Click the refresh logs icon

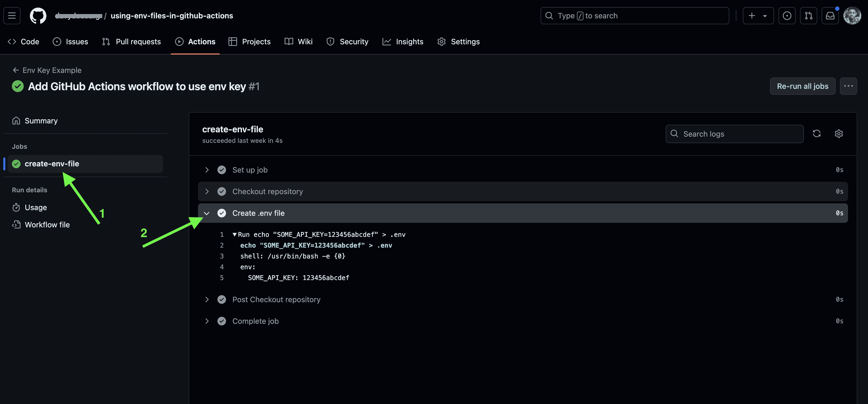point(816,134)
